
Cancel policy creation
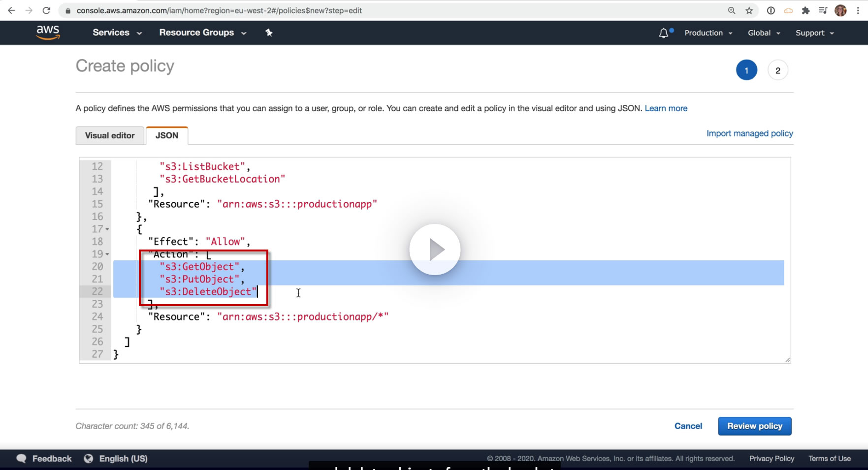[x=688, y=426]
